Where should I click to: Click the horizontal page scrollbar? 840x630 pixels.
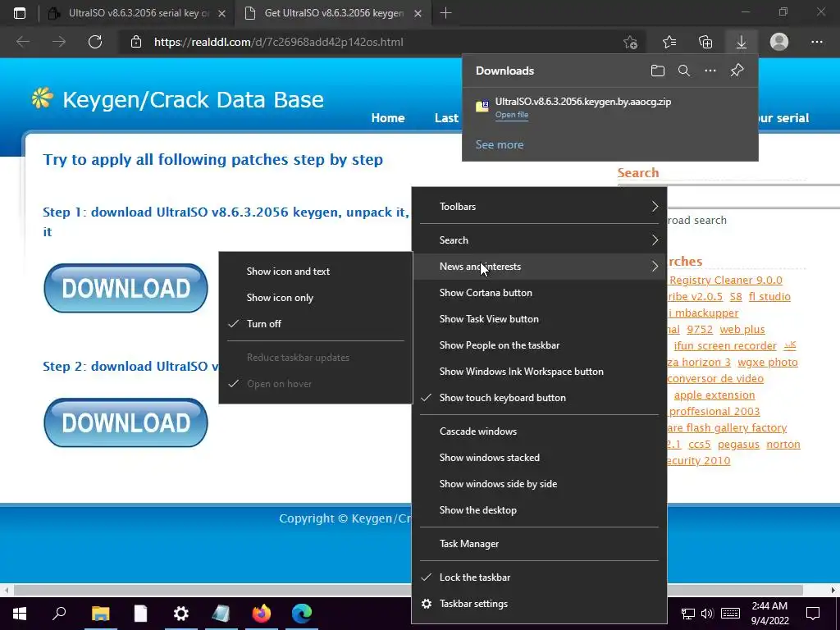click(409, 590)
